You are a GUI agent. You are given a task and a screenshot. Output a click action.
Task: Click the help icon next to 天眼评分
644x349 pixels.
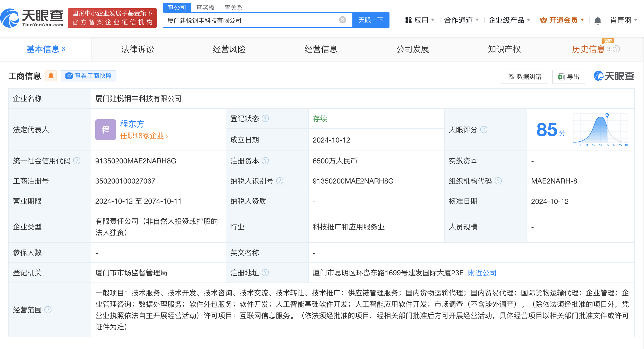pos(484,129)
